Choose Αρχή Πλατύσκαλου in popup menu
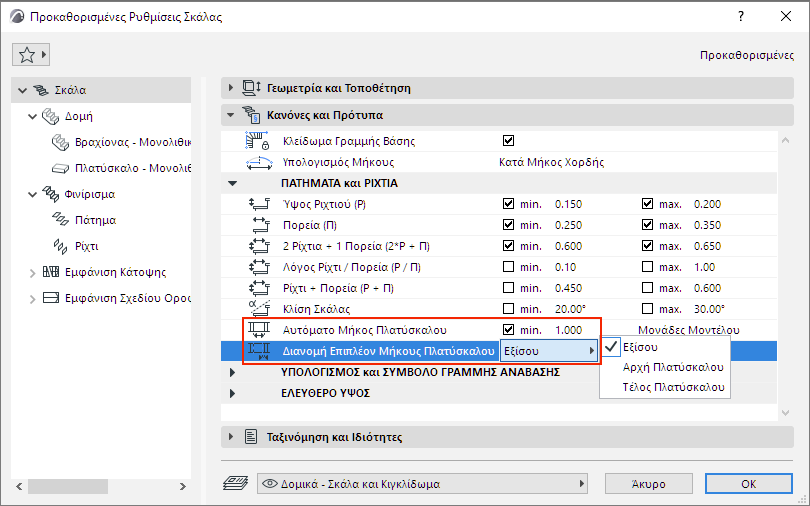The height and width of the screenshot is (506, 810). (x=665, y=367)
